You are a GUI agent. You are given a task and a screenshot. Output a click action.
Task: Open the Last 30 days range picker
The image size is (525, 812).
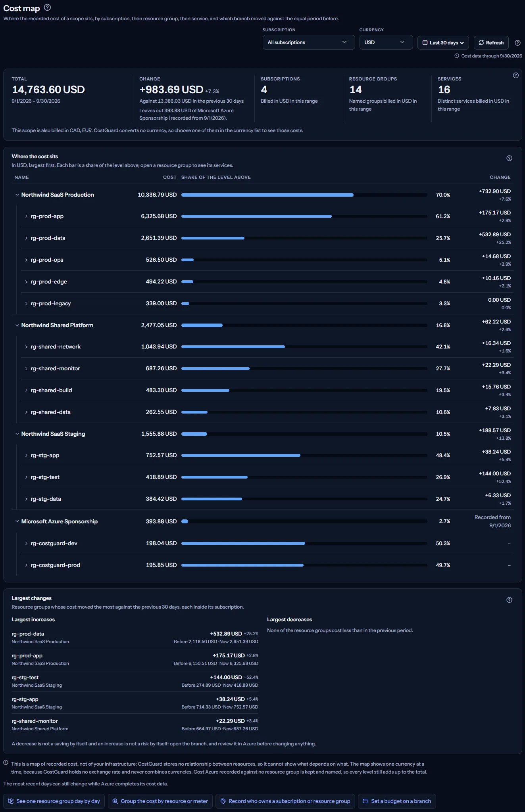(x=443, y=43)
